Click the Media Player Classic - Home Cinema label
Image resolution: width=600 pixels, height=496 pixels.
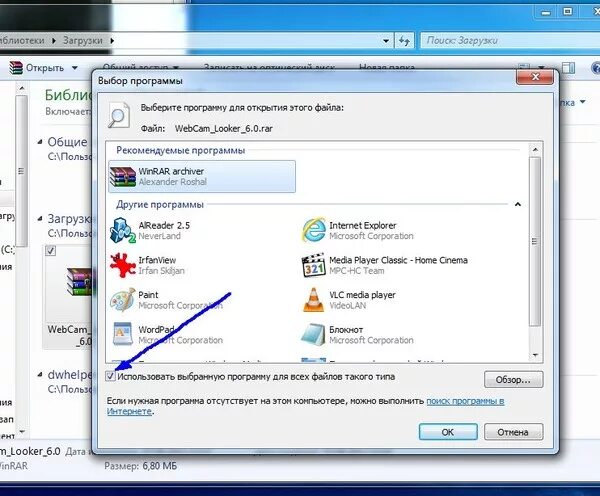click(398, 260)
